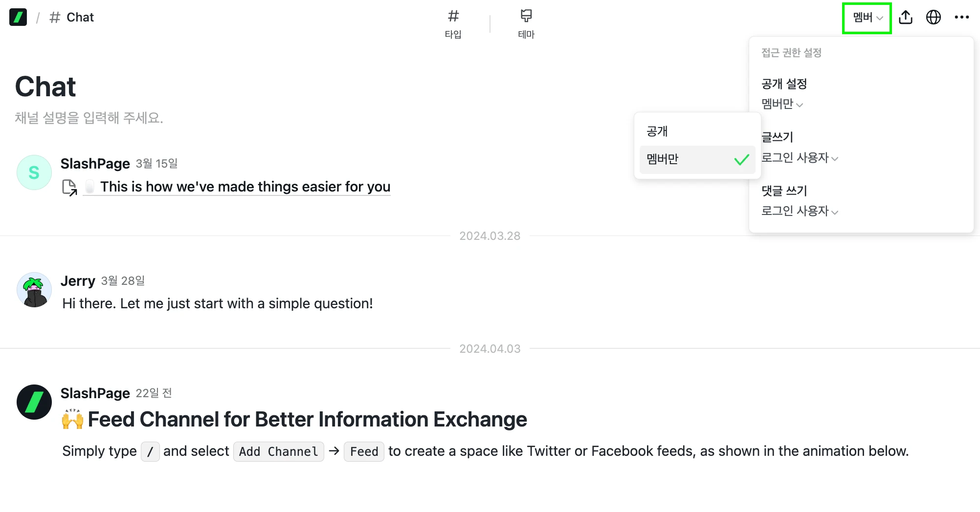Click the green S avatar of SlashPage

[34, 172]
